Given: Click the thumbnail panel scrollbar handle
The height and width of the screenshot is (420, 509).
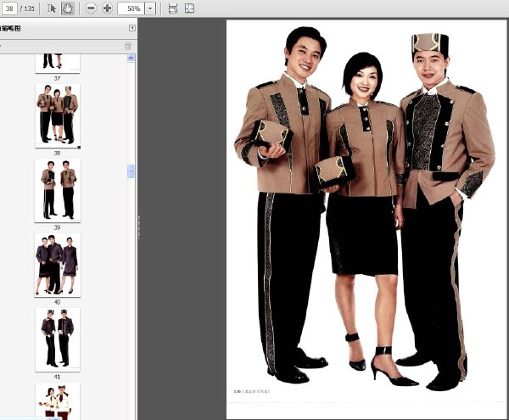Looking at the screenshot, I should [x=131, y=171].
